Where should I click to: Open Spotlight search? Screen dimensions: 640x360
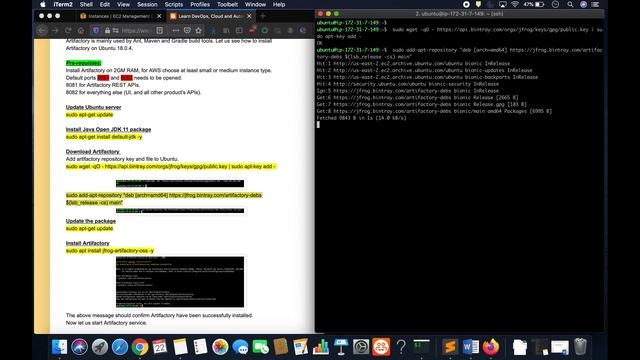[570, 4]
